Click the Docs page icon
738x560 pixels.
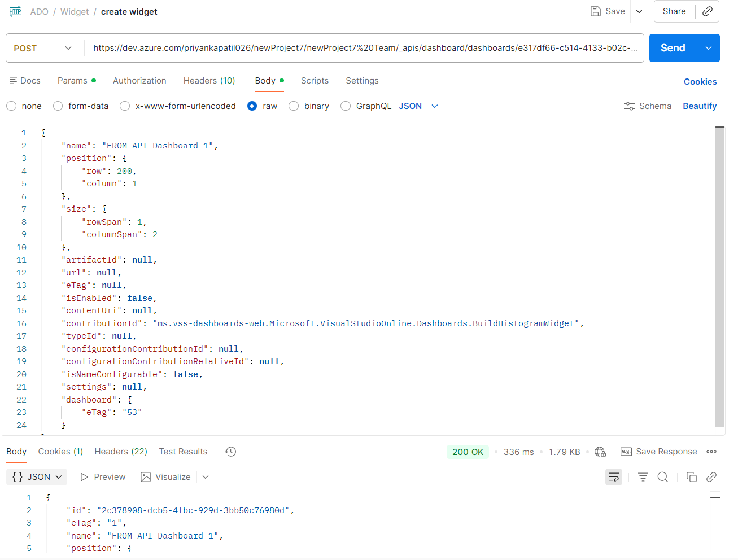point(13,81)
